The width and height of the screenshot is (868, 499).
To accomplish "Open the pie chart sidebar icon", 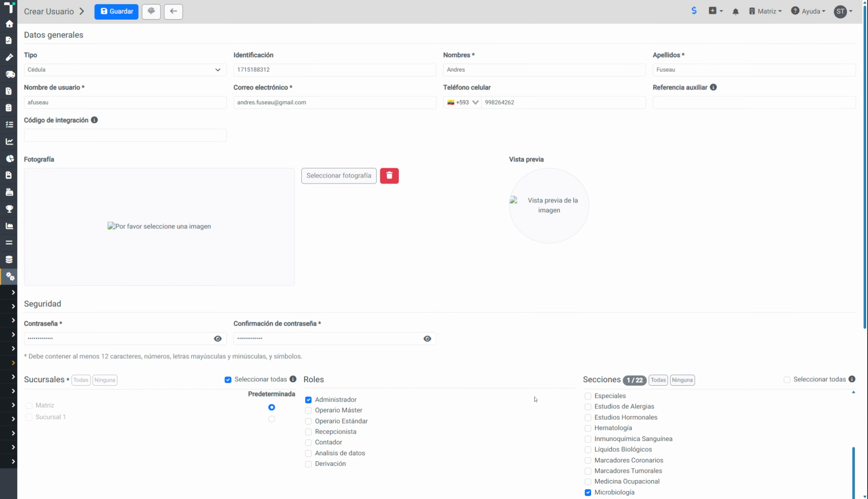I will click(9, 159).
